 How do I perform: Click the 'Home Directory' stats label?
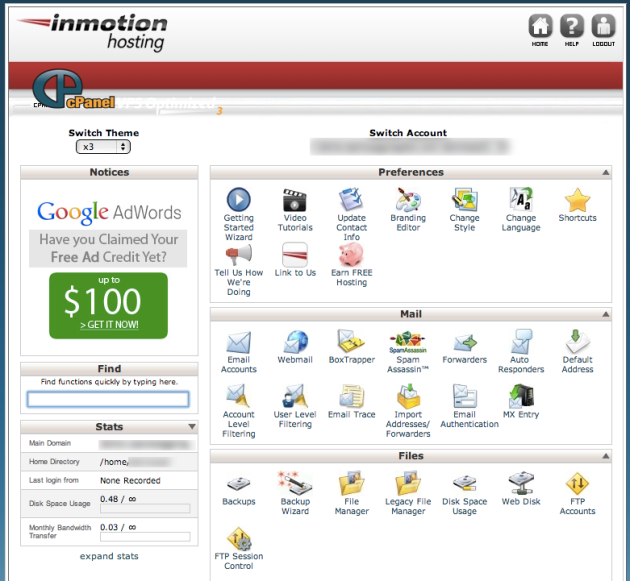(x=54, y=462)
